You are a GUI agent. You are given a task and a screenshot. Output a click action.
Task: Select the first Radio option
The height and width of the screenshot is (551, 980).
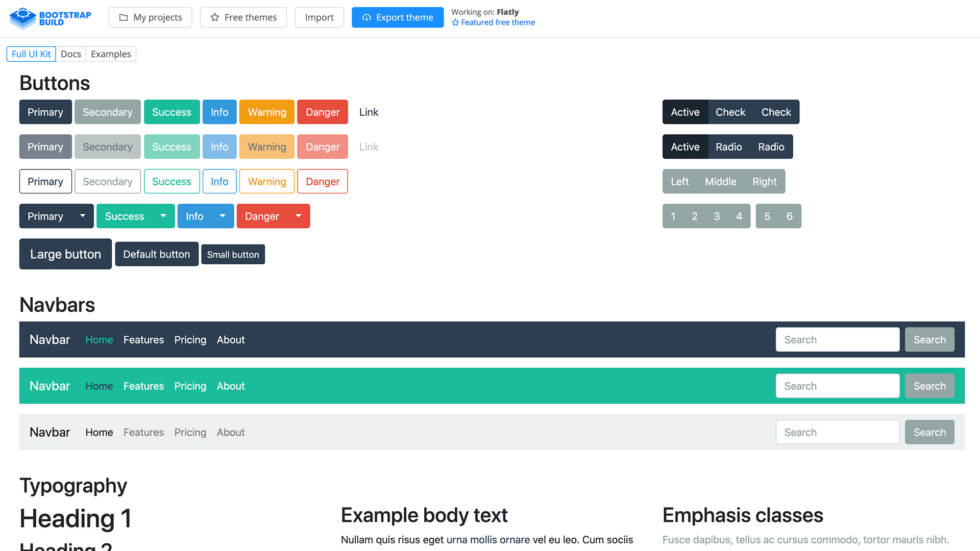(x=728, y=146)
